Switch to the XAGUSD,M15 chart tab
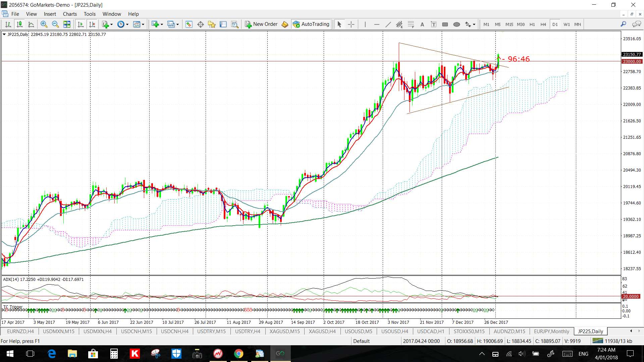 285,331
